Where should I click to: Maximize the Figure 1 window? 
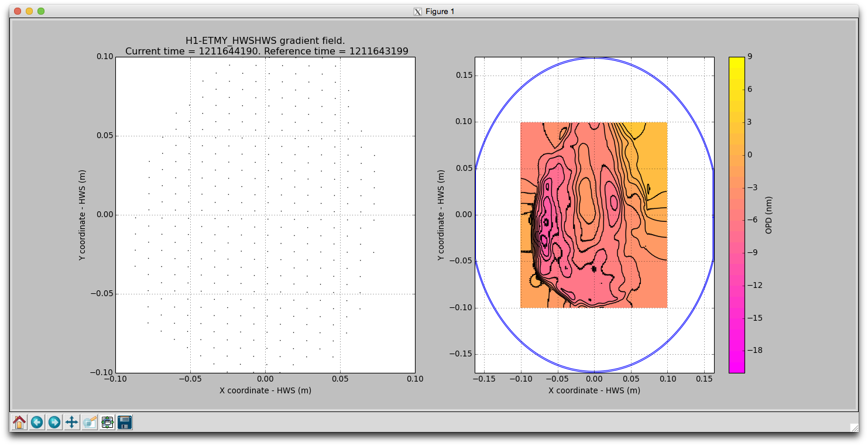[41, 11]
